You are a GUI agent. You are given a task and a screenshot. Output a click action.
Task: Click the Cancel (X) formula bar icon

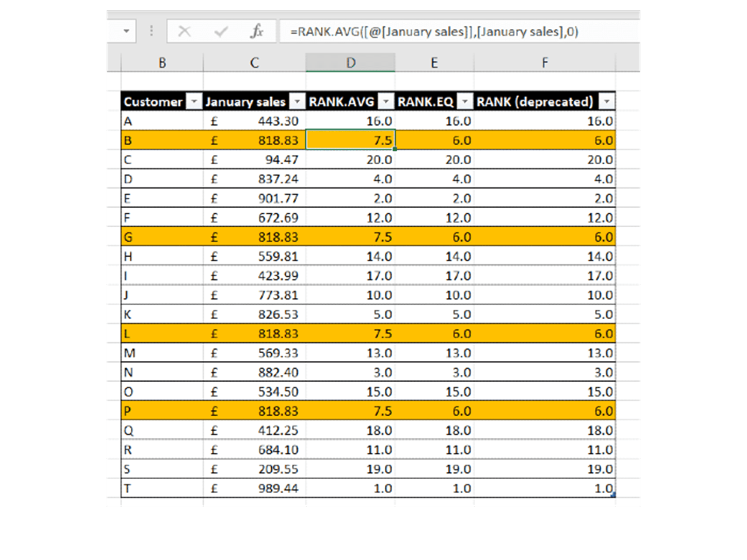(184, 32)
